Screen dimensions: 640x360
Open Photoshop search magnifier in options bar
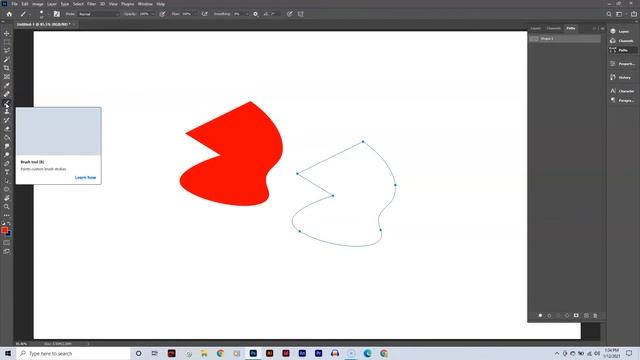tap(609, 14)
